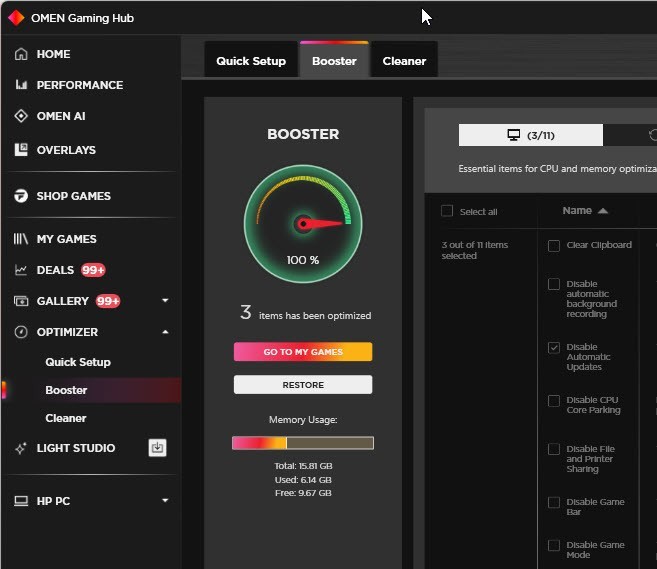
Task: Open the SHOP GAMES sidebar label
Action: click(74, 196)
